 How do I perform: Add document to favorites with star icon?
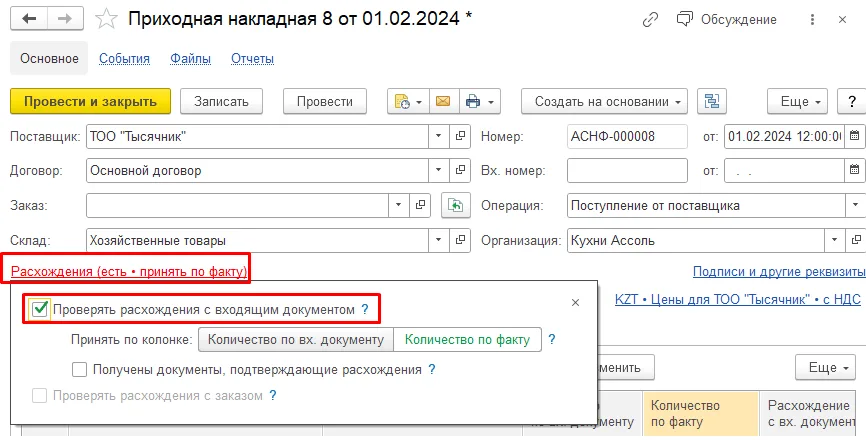(x=106, y=19)
